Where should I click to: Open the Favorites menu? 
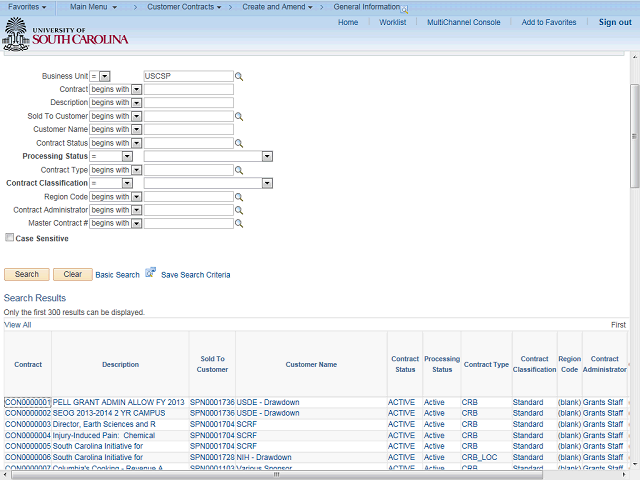point(27,7)
